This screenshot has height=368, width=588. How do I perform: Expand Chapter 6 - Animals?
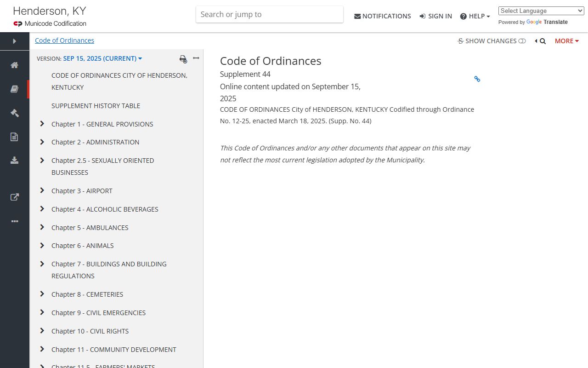click(42, 246)
